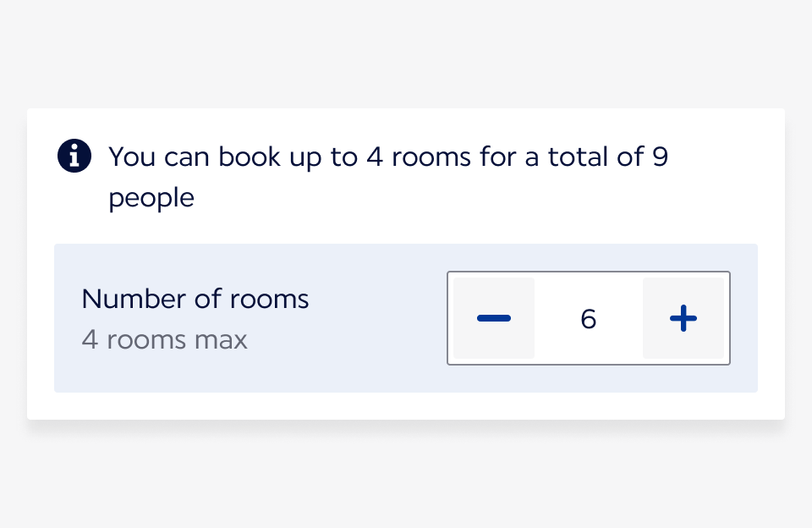Click the information icon beside the booking notice
Viewport: 812px width, 528px height.
point(74,157)
